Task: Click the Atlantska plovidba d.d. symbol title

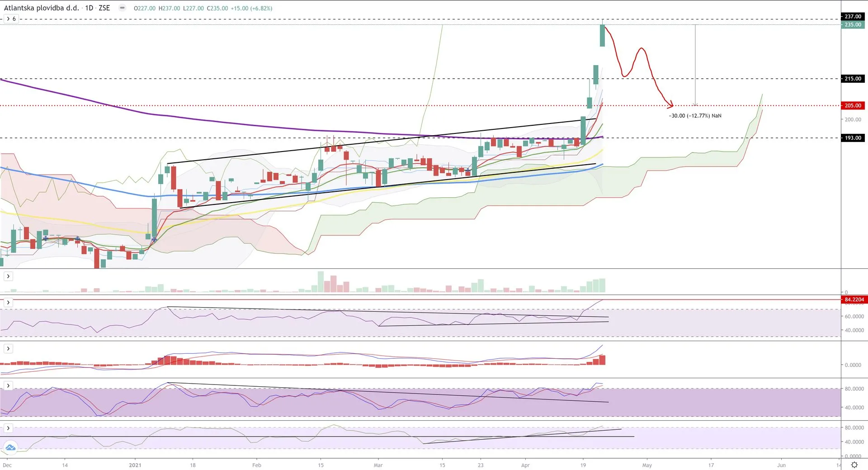Action: click(x=42, y=8)
